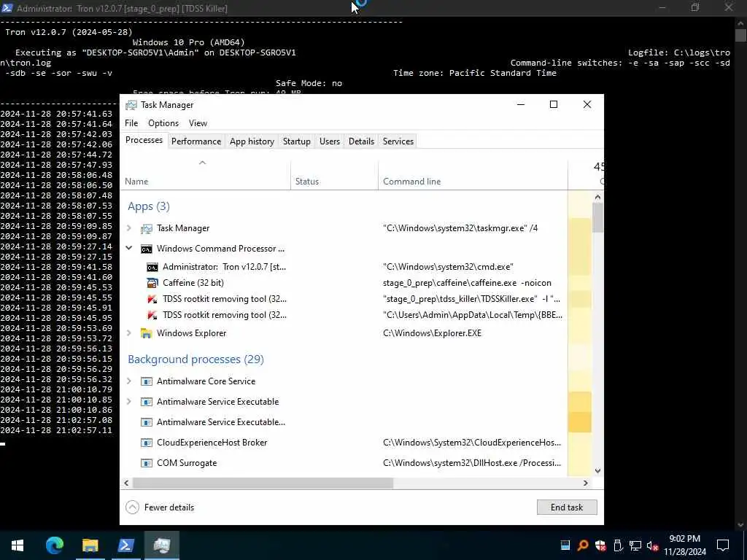Open Microsoft Edge from the taskbar
The height and width of the screenshot is (560, 747).
(x=54, y=545)
